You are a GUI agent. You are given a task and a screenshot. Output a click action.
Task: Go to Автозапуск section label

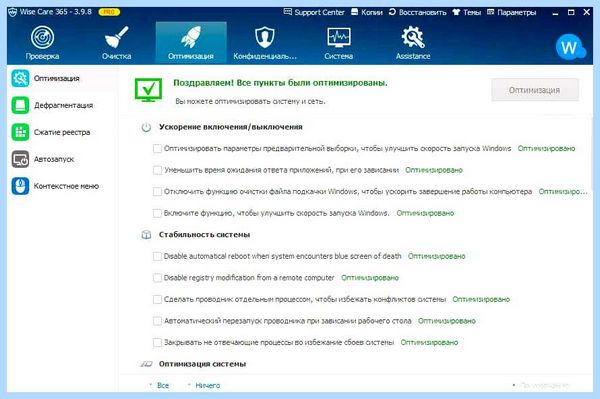point(54,159)
